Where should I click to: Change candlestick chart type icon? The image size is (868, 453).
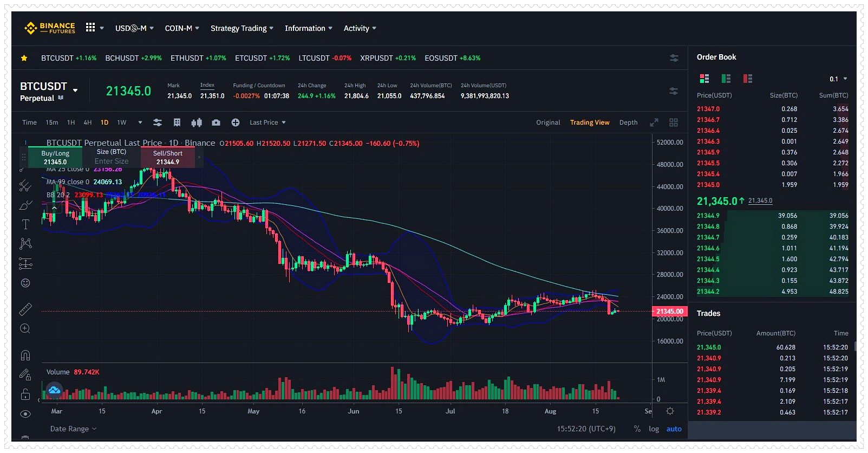(197, 122)
